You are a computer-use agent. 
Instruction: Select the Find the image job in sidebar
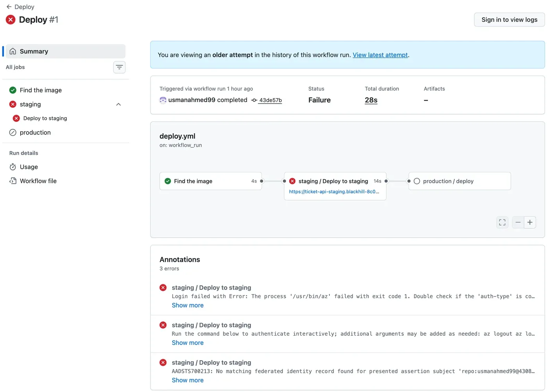(66, 90)
